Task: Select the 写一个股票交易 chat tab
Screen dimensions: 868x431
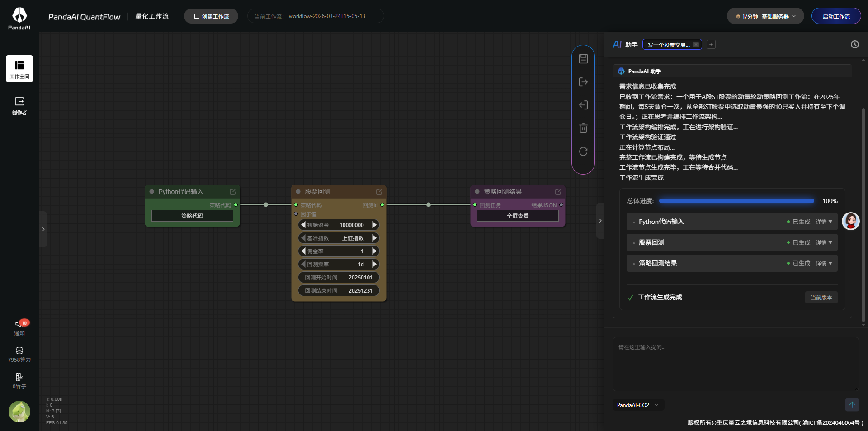Action: (668, 45)
